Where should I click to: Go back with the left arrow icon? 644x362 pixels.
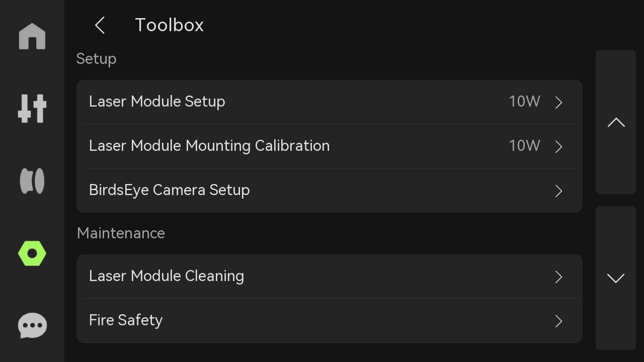click(x=100, y=25)
